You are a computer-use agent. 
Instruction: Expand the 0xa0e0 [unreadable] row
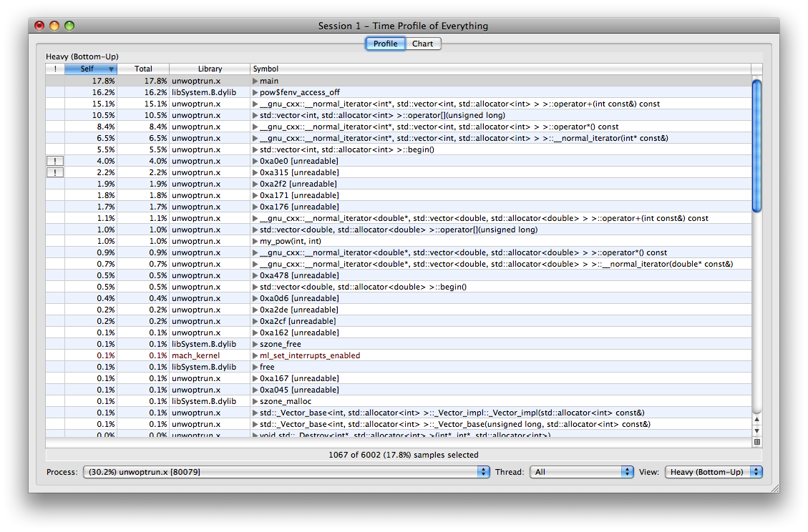click(x=255, y=161)
